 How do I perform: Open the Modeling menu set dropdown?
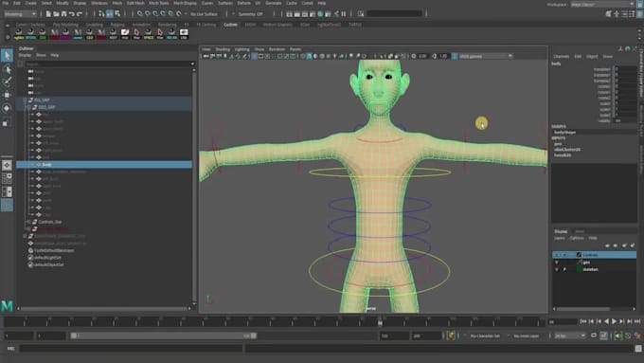pyautogui.click(x=20, y=14)
